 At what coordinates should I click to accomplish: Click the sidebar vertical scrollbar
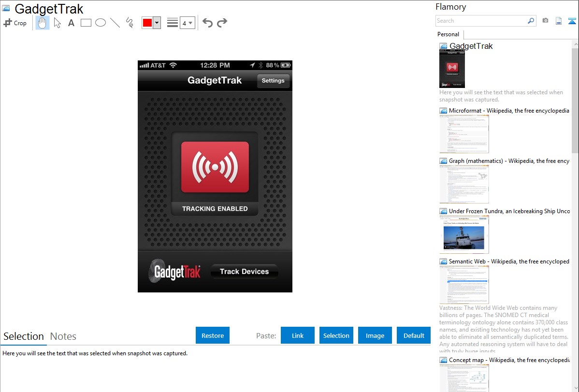(575, 100)
